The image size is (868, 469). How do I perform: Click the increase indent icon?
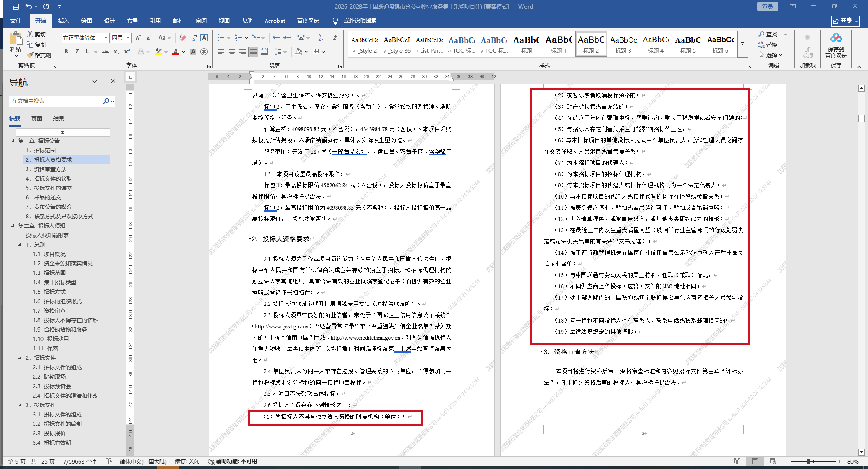pyautogui.click(x=287, y=38)
